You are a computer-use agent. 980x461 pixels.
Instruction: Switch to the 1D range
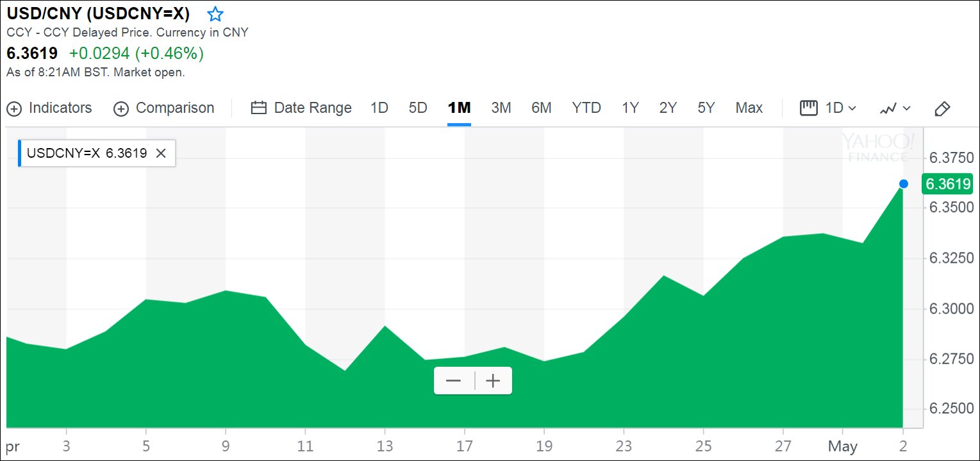[379, 108]
